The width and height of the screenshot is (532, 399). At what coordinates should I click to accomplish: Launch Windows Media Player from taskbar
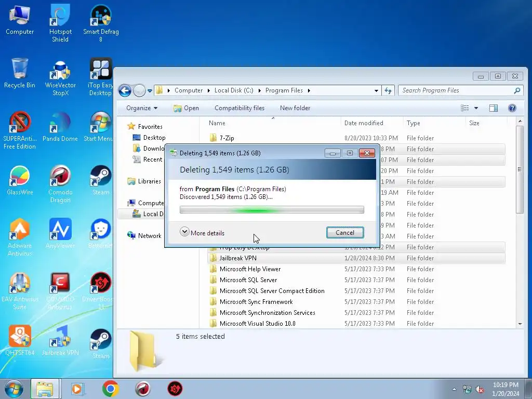(77, 389)
